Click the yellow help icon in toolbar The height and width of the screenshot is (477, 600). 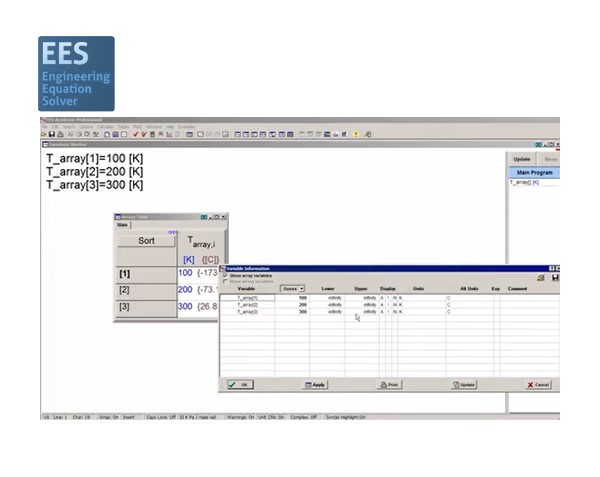[355, 134]
